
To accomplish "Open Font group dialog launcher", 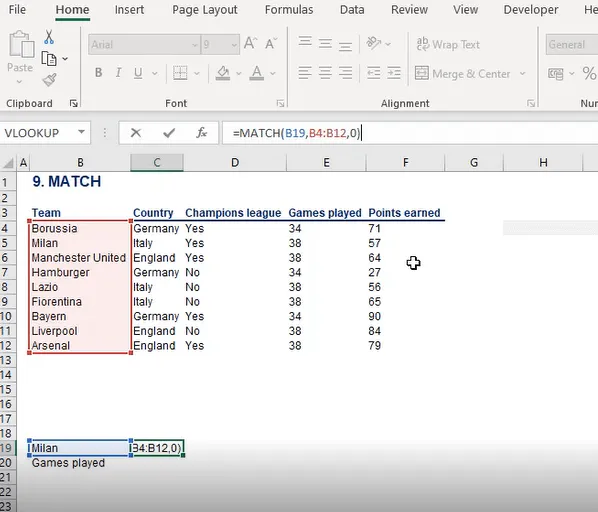I will click(280, 103).
